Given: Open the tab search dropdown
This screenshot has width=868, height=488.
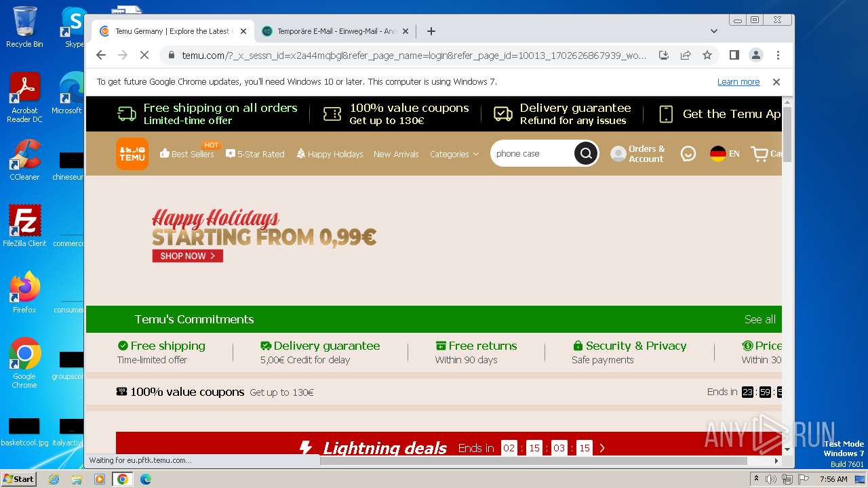Looking at the screenshot, I should click(x=713, y=31).
